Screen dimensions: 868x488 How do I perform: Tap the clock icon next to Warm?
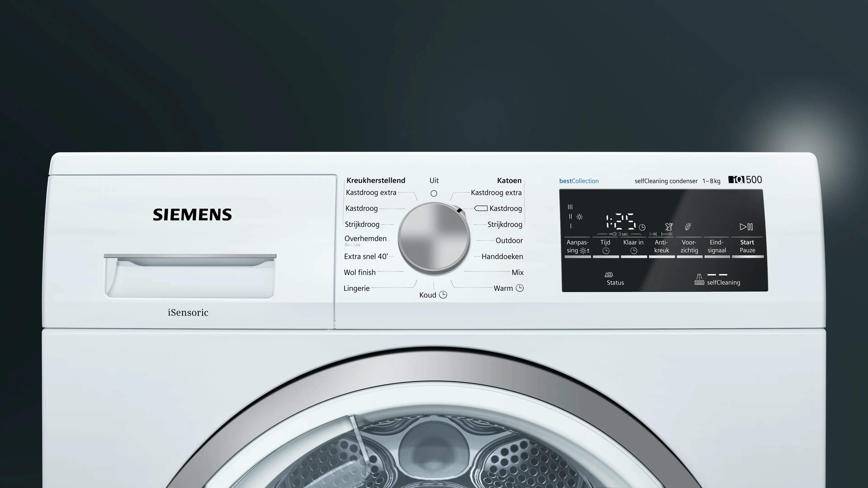click(520, 288)
